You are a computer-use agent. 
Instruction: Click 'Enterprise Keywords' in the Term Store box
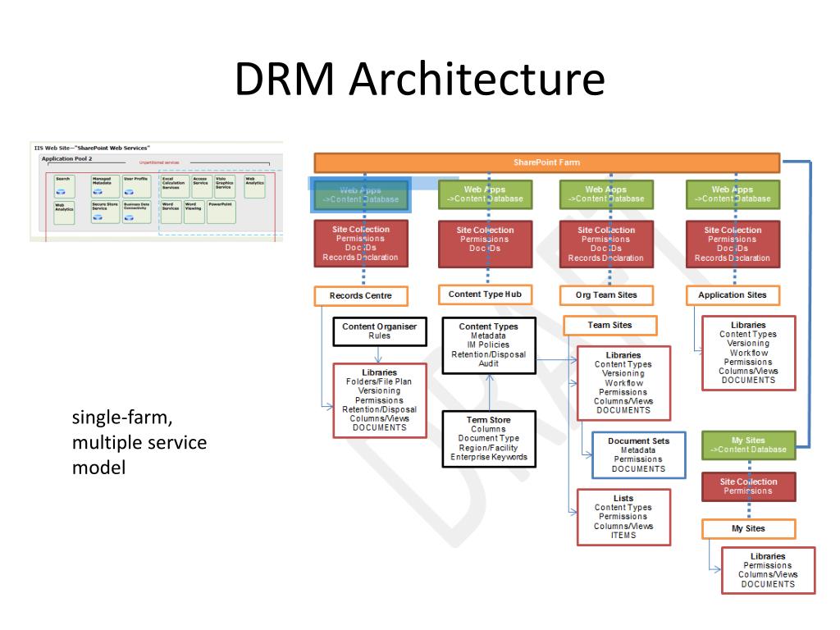(489, 457)
